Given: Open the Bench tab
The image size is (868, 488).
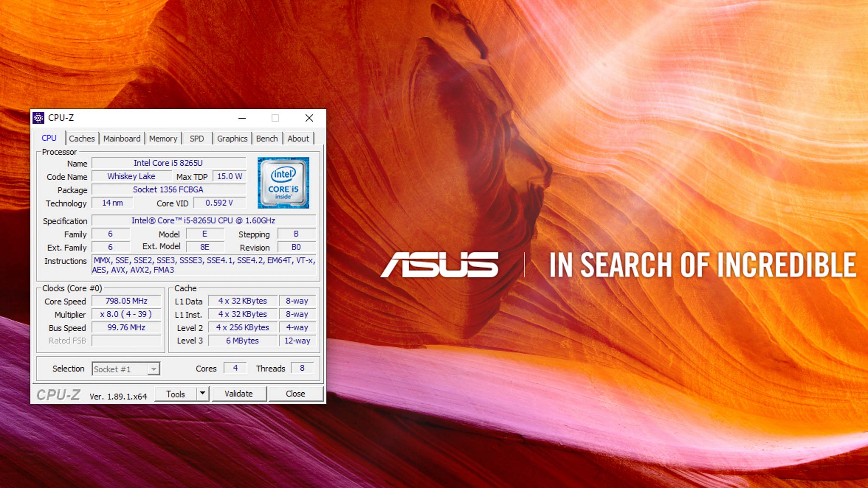Looking at the screenshot, I should [267, 139].
